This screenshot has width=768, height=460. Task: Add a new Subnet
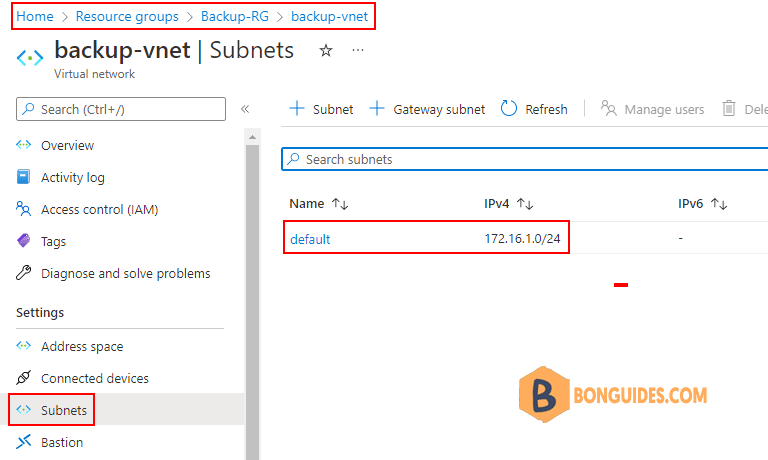[x=321, y=109]
